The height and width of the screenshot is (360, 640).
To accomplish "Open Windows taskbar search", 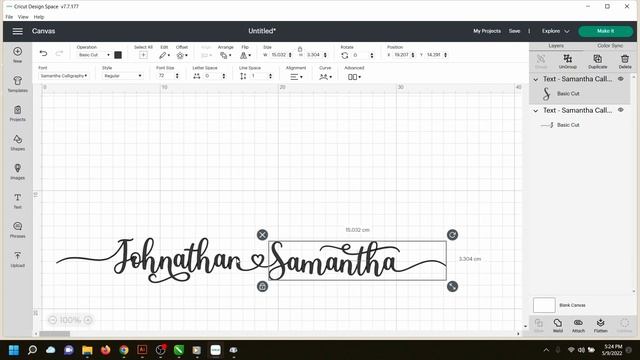I will tap(32, 350).
